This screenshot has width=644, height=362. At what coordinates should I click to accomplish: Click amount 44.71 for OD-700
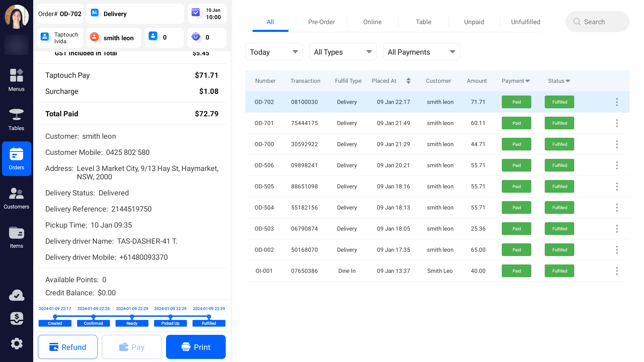click(478, 144)
